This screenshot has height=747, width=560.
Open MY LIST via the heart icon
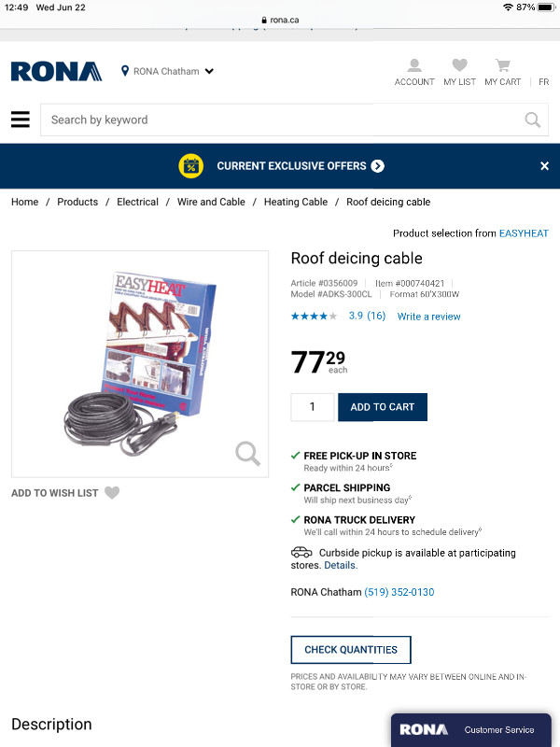[459, 71]
